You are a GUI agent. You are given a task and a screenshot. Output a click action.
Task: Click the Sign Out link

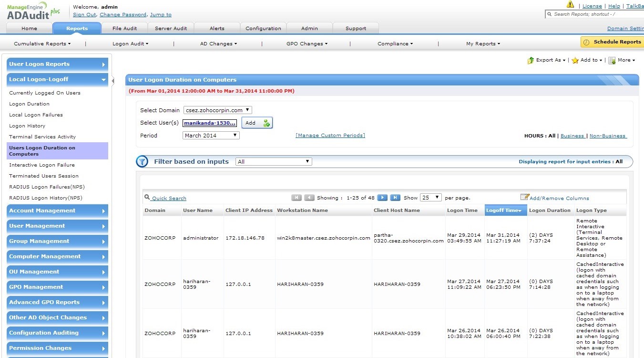pos(84,15)
